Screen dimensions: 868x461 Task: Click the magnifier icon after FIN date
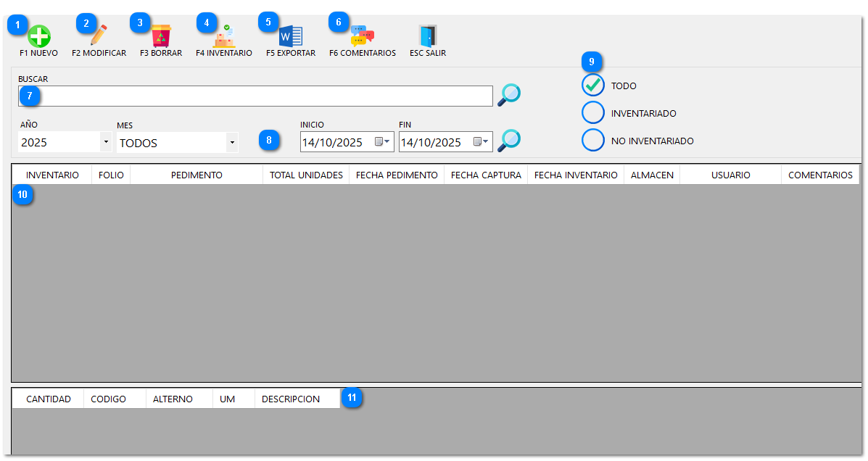tap(508, 140)
